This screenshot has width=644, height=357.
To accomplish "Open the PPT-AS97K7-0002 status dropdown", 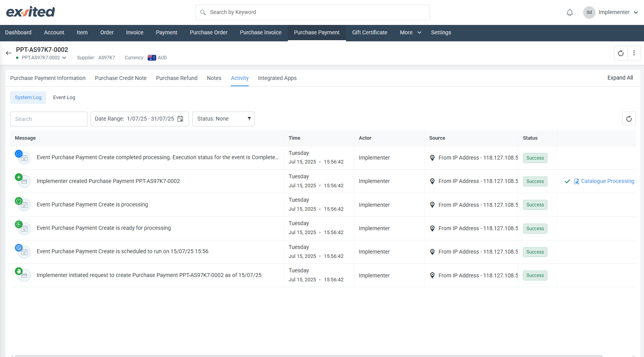I will [x=44, y=58].
